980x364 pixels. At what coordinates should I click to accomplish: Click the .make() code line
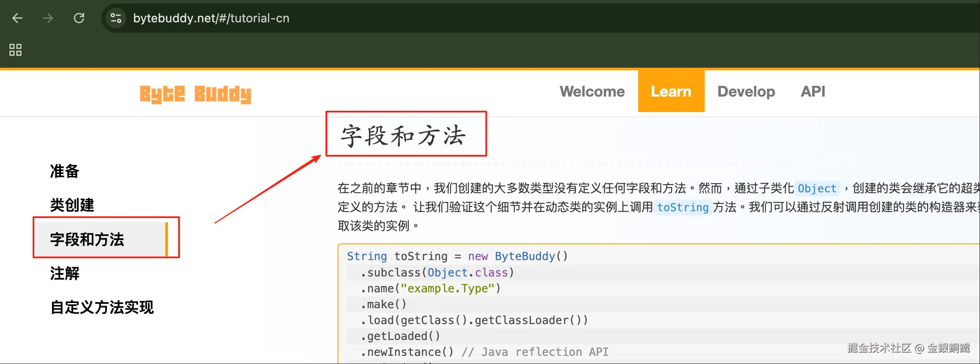[383, 304]
